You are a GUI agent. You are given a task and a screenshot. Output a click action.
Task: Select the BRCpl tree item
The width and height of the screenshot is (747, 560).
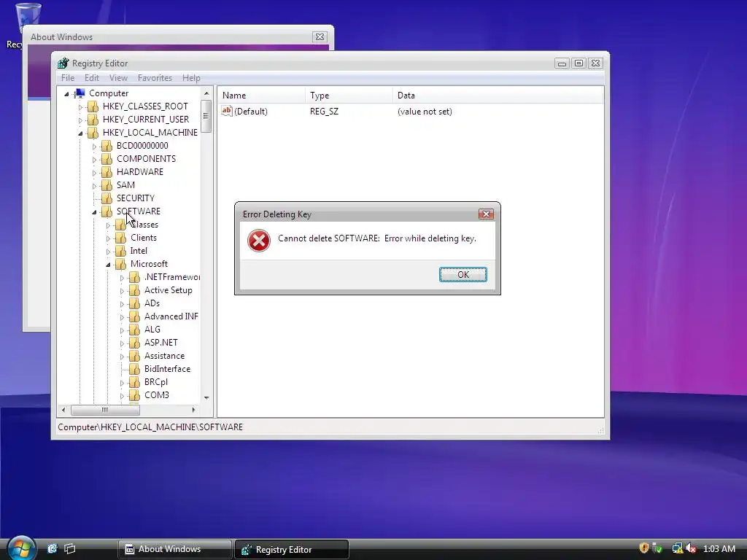point(156,382)
